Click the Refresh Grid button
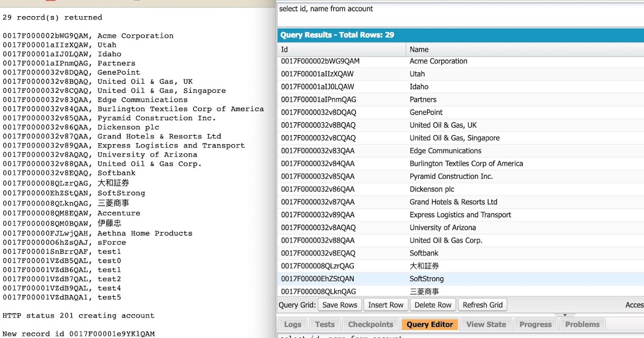The height and width of the screenshot is (338, 644). (482, 305)
